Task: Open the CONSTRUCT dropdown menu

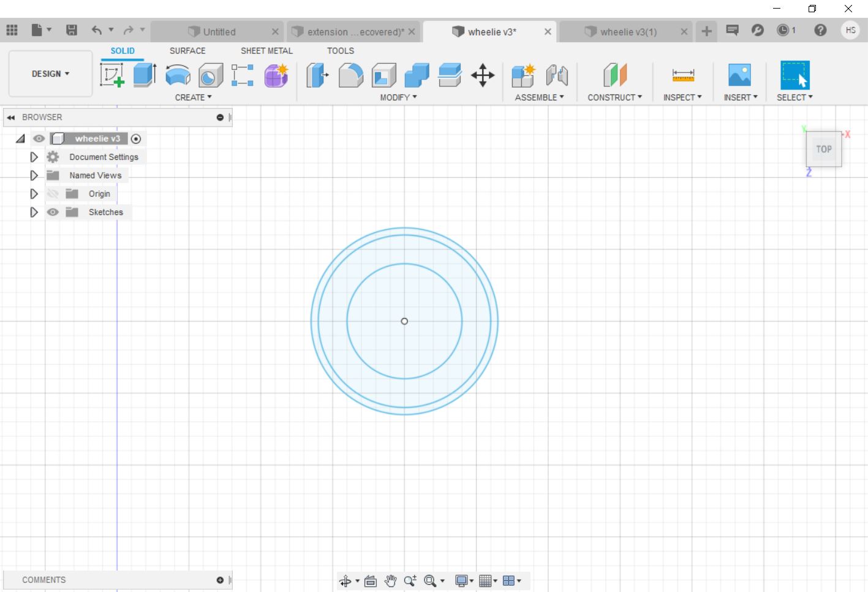Action: (615, 97)
